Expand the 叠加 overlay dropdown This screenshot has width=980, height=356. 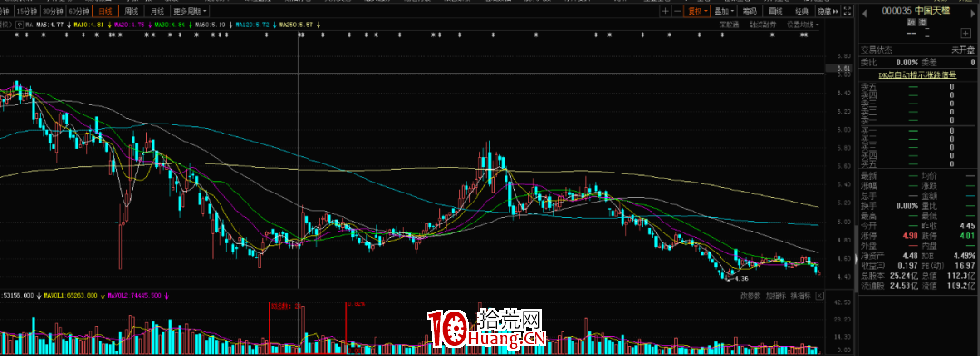pos(724,11)
